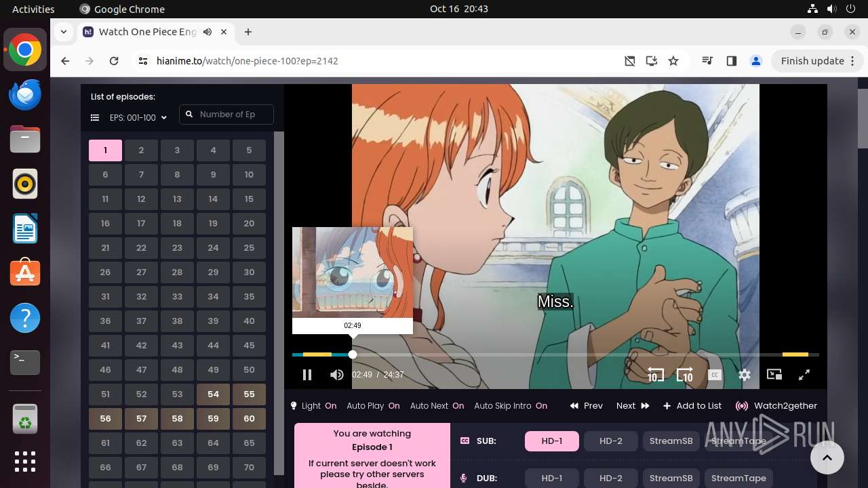
Task: Mute tab audio via speaker icon
Action: click(x=208, y=32)
